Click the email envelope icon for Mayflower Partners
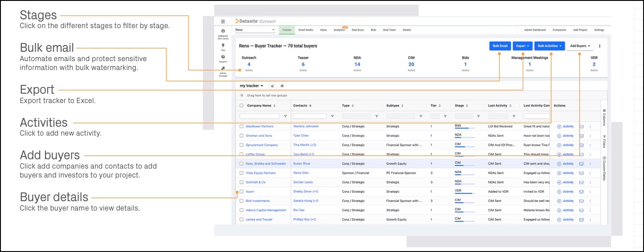Image resolution: width=644 pixels, height=252 pixels. click(581, 127)
